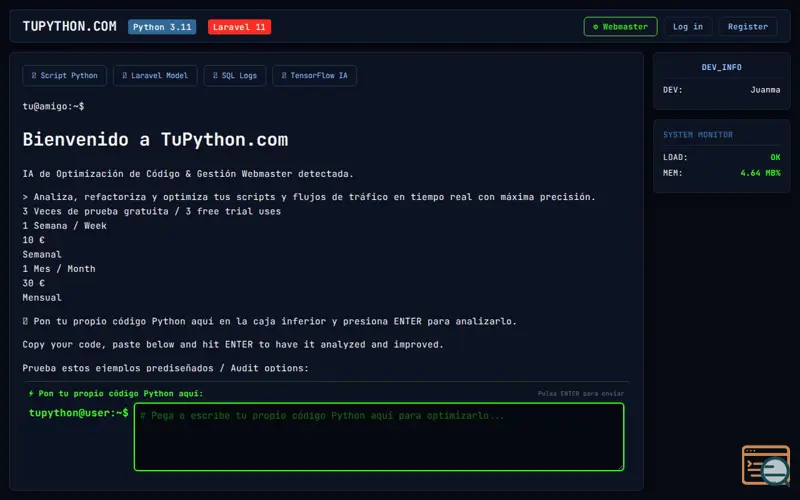Switch to the TensorFlow IA tab
This screenshot has height=500, width=800.
click(x=314, y=76)
